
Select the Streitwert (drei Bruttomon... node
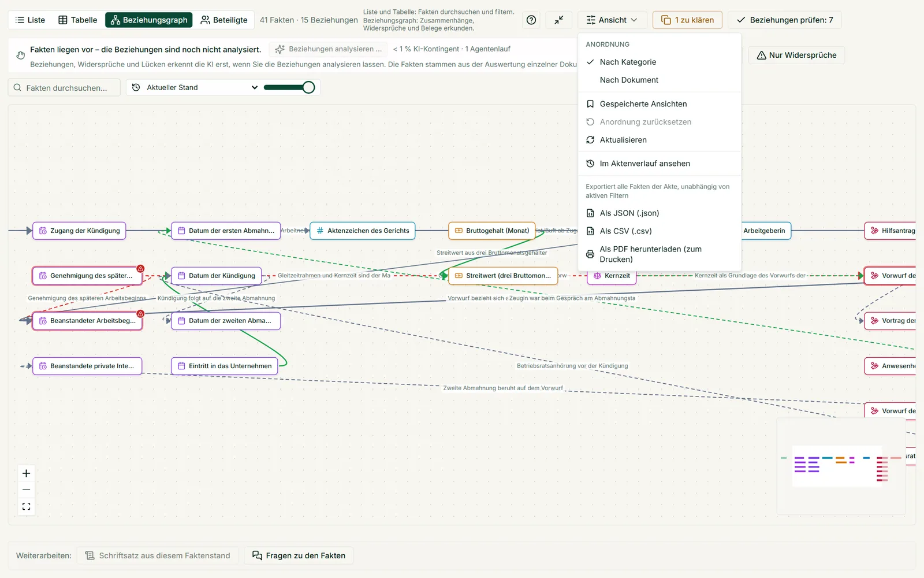[503, 276]
